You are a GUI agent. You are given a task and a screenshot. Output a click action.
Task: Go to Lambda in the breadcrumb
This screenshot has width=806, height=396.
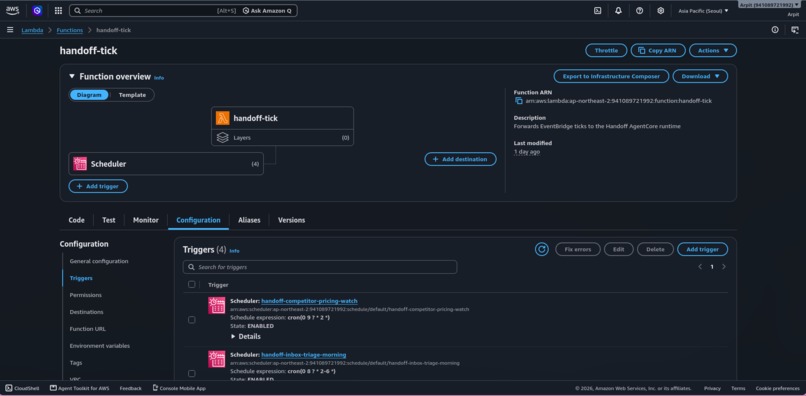[32, 30]
